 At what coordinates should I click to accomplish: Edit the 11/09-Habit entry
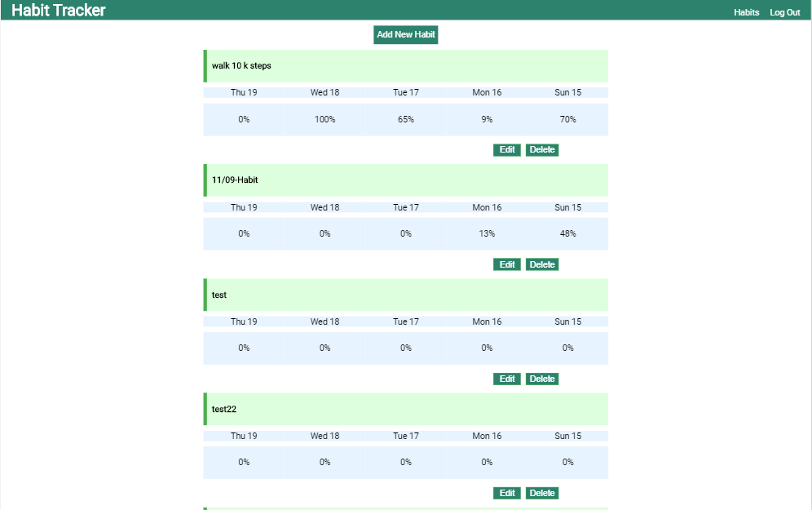(x=506, y=264)
